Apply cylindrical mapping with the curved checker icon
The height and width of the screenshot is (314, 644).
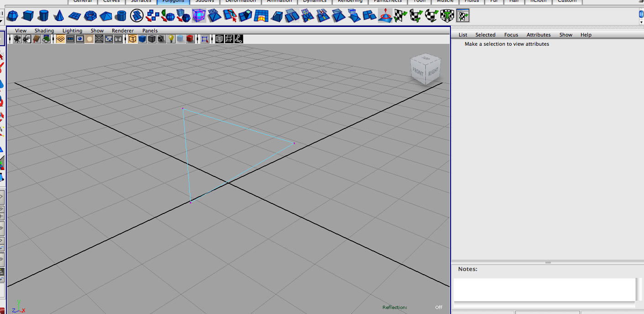[x=416, y=16]
